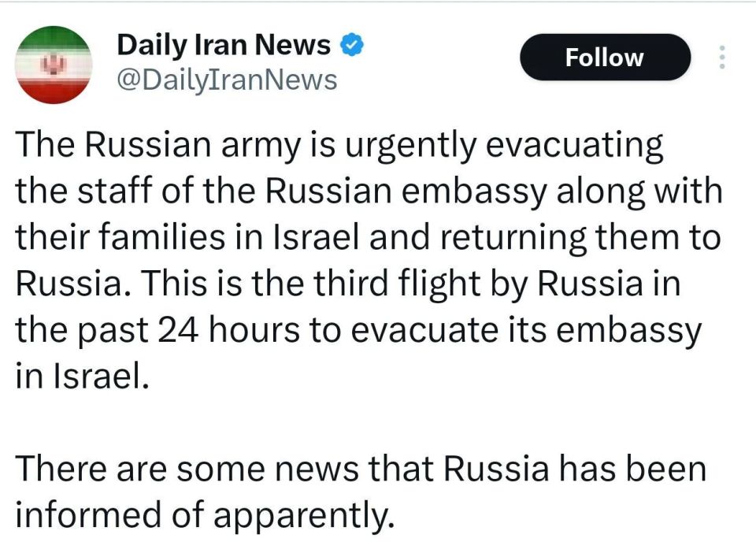Click the @DailyIranNews handle
This screenshot has height=553, width=756.
(227, 79)
